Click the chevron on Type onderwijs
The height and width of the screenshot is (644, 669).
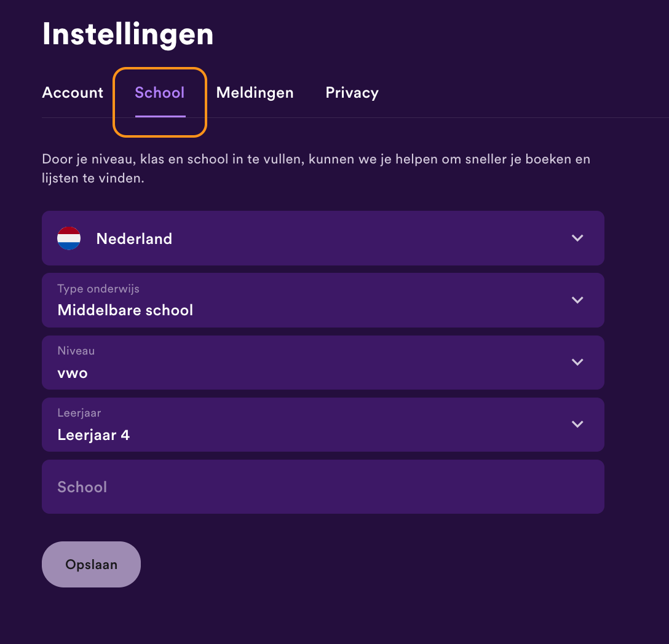(x=577, y=300)
